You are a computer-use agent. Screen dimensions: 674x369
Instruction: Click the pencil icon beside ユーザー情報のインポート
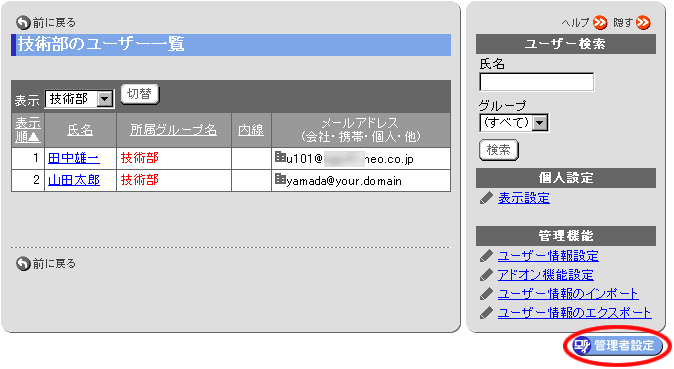486,294
